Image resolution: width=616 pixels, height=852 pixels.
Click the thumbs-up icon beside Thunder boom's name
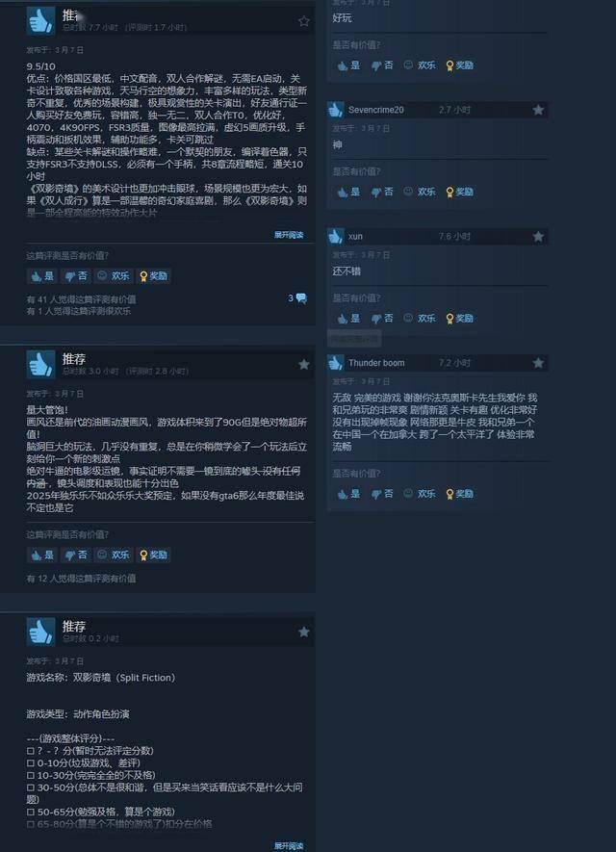[335, 362]
